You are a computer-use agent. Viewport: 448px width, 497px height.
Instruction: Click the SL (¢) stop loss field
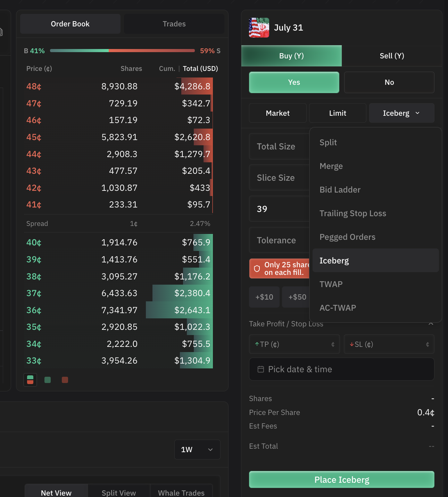(389, 344)
